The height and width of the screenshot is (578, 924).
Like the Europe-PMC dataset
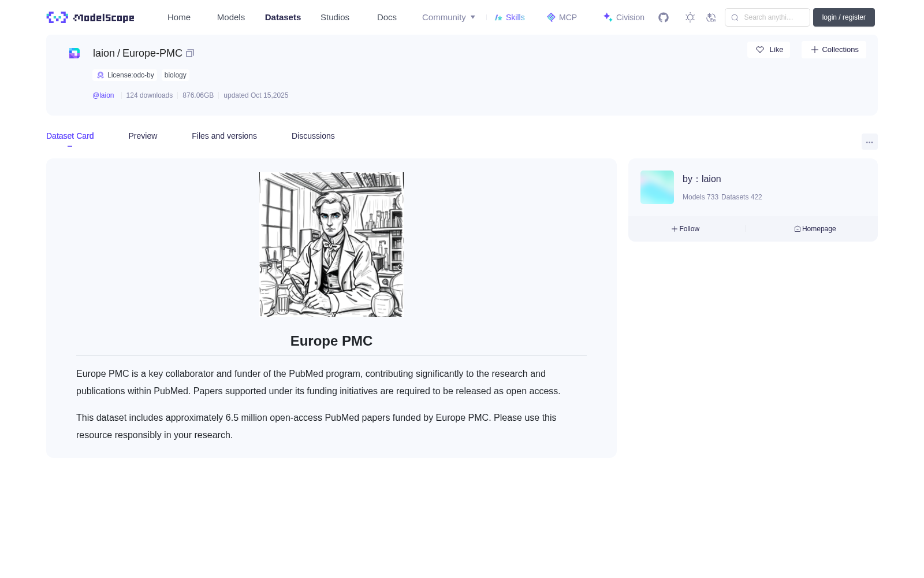769,50
